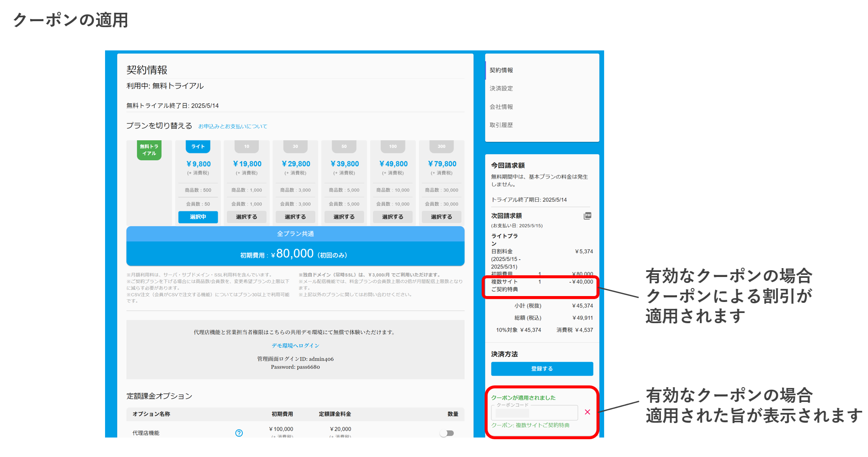
Task: Click the クーポンが適用されました message
Action: [523, 398]
